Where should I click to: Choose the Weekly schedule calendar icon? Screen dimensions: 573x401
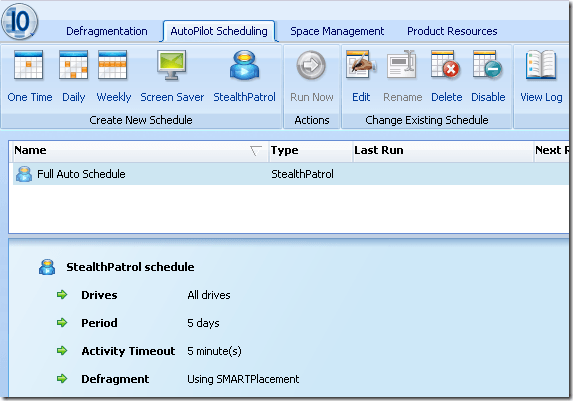click(113, 65)
